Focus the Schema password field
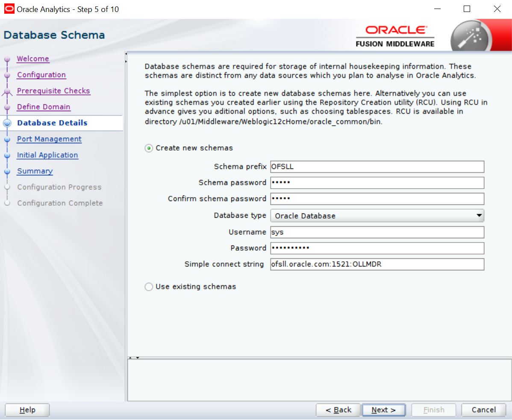Viewport: 512px width, 420px height. click(x=377, y=183)
